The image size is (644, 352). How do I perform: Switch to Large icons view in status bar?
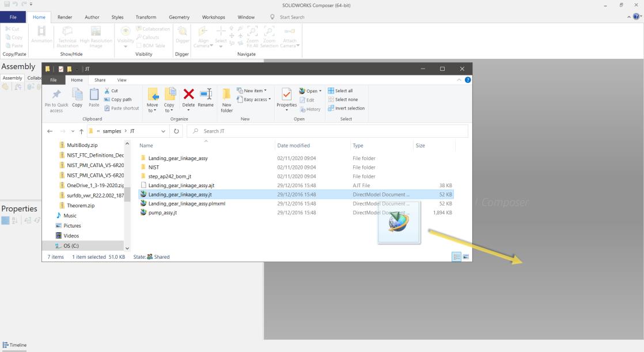tap(466, 257)
